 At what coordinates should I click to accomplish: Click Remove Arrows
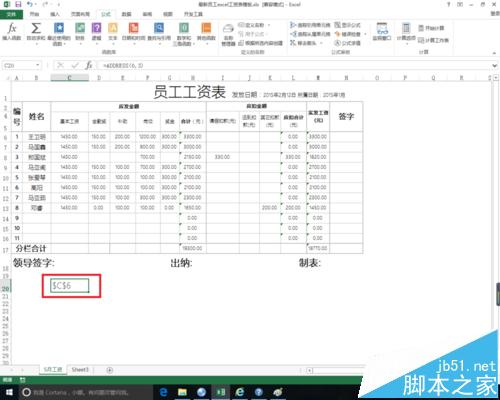[303, 43]
